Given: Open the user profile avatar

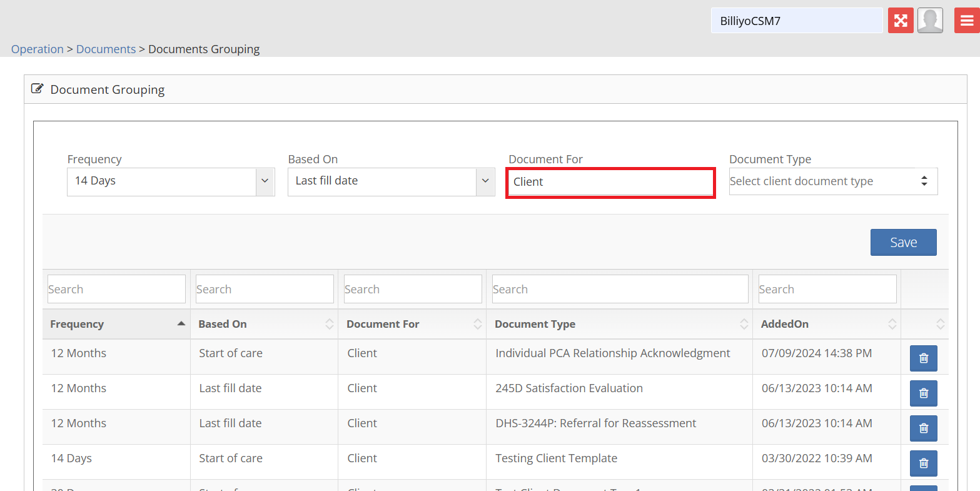Looking at the screenshot, I should [930, 21].
